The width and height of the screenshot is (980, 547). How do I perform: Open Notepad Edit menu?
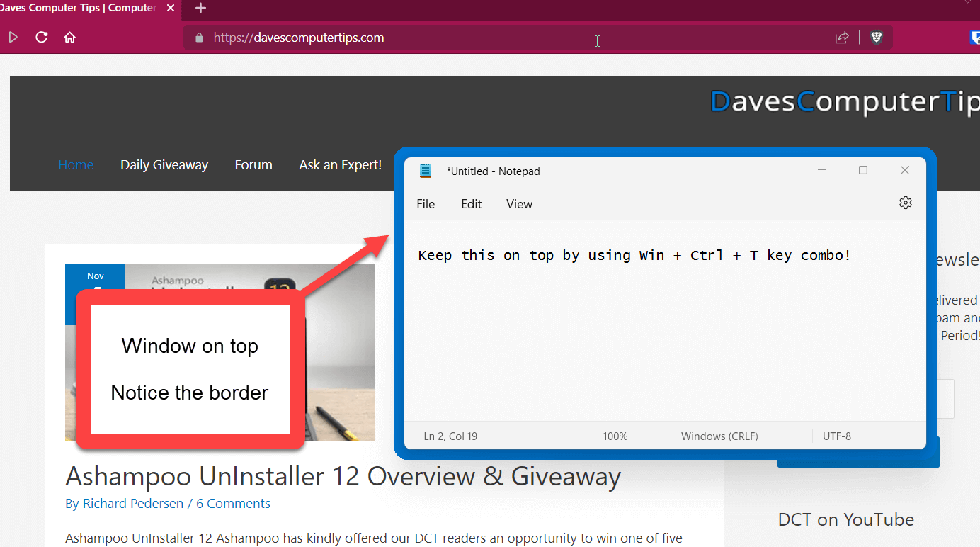pos(472,204)
